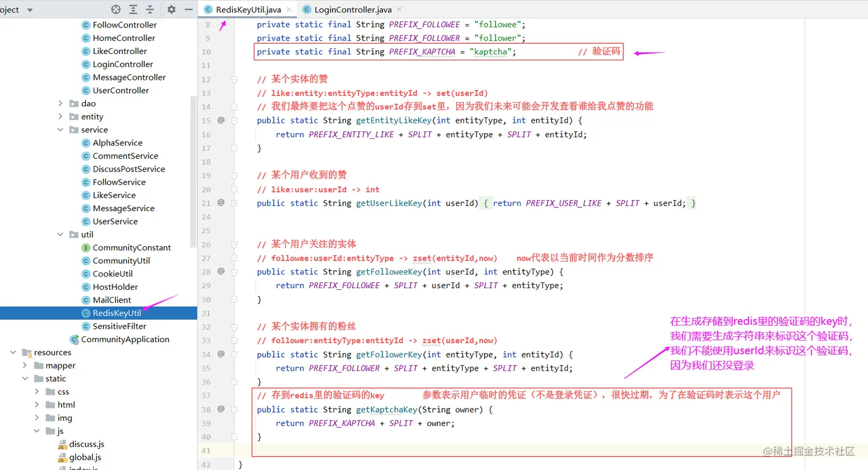Open HomeController class in tree
Viewport: 868px width, 470px height.
click(x=124, y=38)
